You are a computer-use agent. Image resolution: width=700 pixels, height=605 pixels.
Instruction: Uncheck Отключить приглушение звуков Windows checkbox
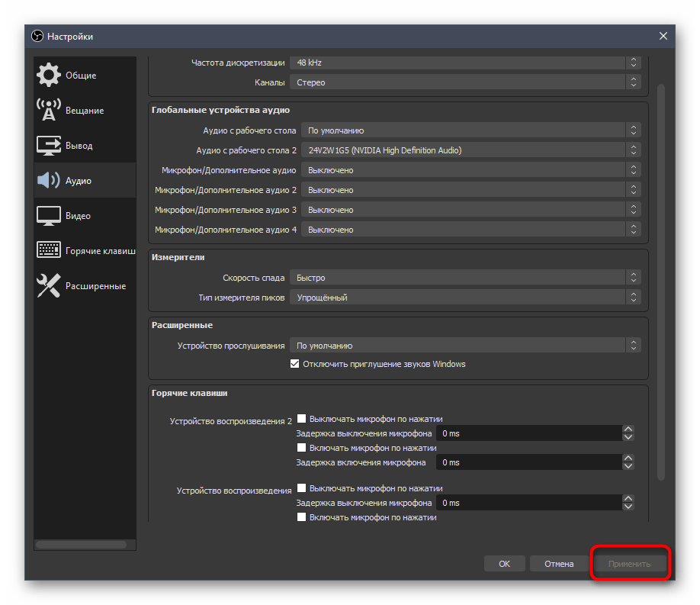coord(295,364)
